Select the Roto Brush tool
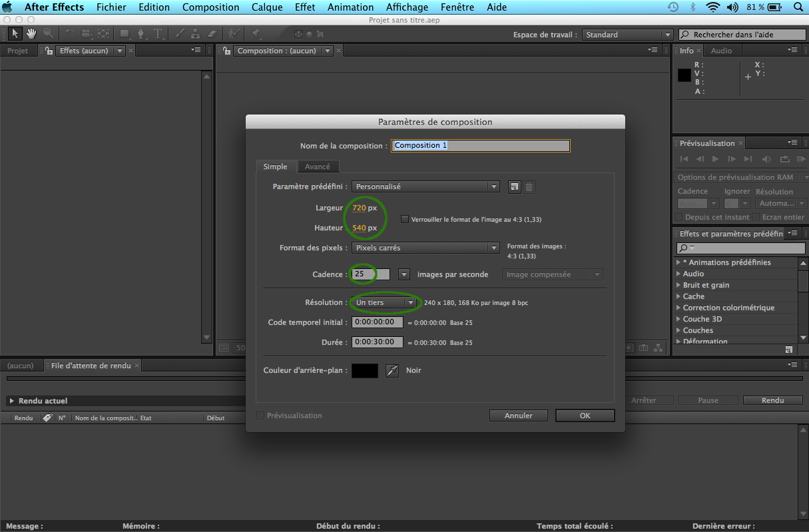The height and width of the screenshot is (532, 809). pyautogui.click(x=234, y=34)
